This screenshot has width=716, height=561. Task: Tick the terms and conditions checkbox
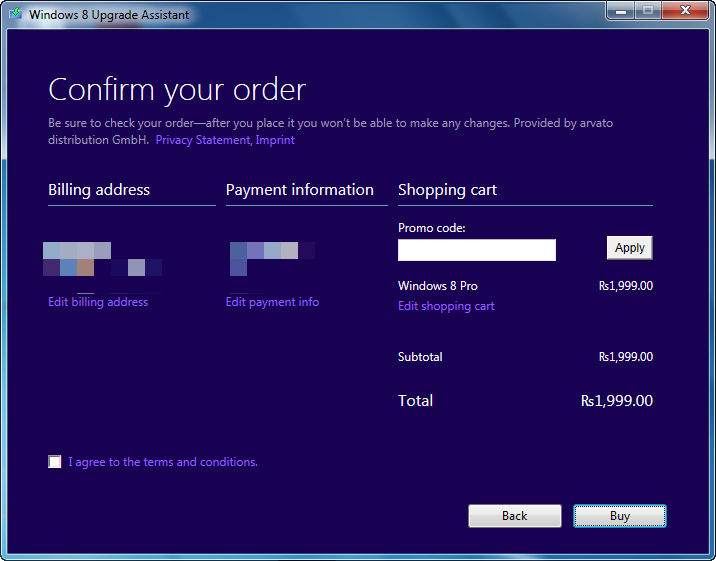pyautogui.click(x=55, y=462)
